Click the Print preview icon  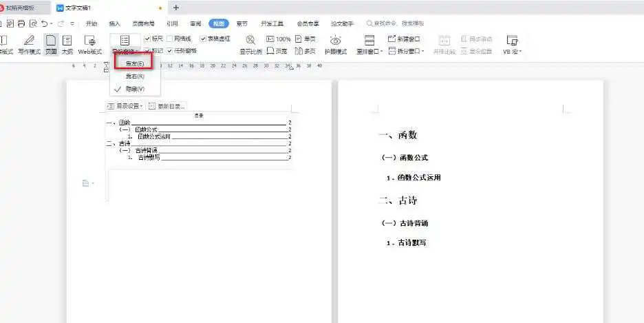33,23
